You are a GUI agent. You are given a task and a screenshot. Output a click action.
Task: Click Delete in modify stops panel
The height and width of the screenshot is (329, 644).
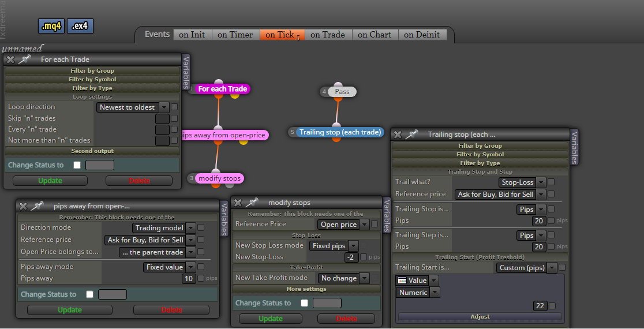(346, 319)
